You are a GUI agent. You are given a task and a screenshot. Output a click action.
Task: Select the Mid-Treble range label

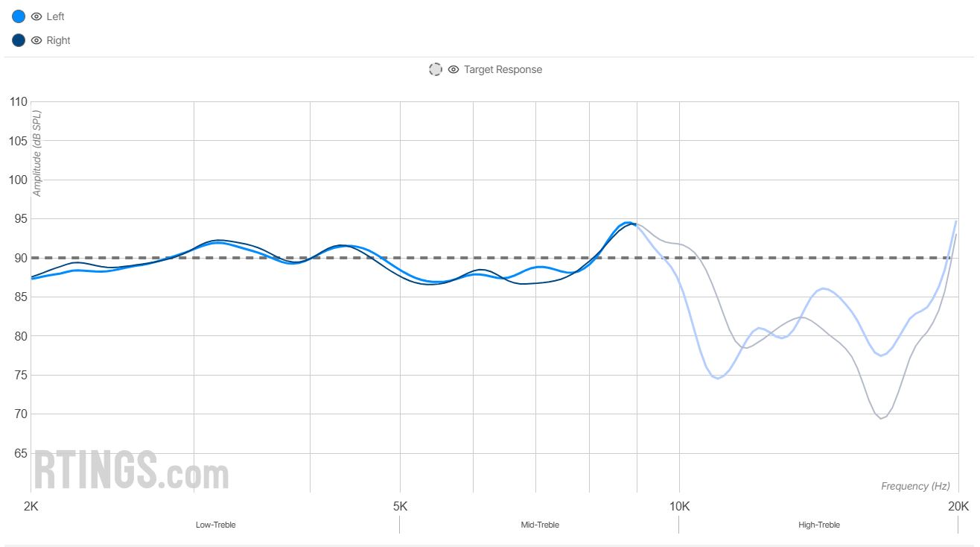tap(540, 525)
